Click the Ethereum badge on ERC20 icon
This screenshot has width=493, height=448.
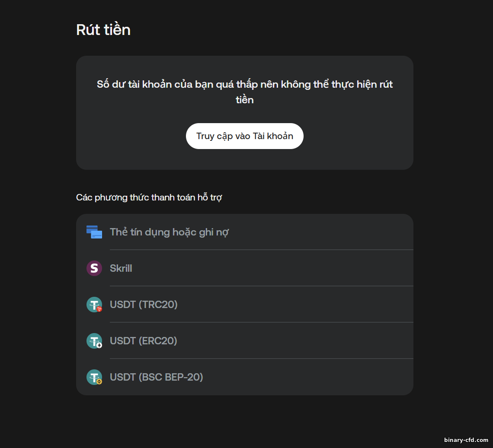point(99,345)
